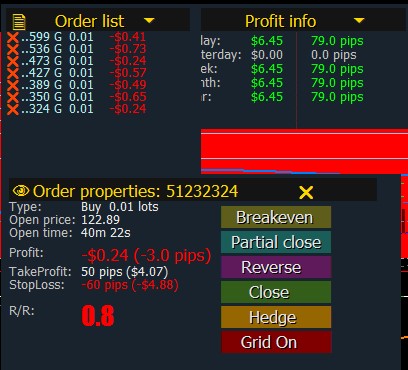
Task: Click the 0.0 pips value
Action: (333, 55)
